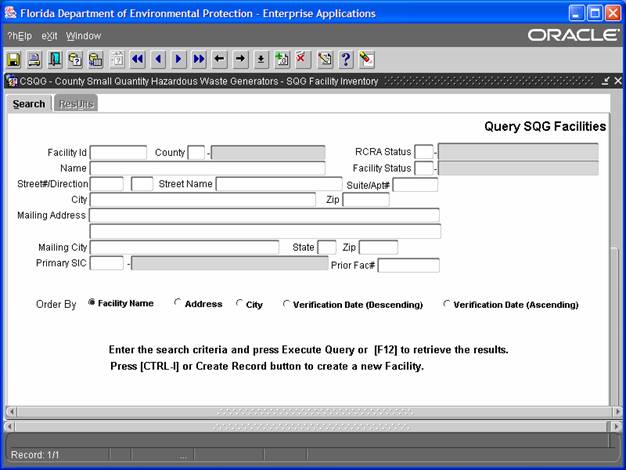Viewport: 626px width, 470px height.
Task: Open the ?hElp menu
Action: [20, 36]
